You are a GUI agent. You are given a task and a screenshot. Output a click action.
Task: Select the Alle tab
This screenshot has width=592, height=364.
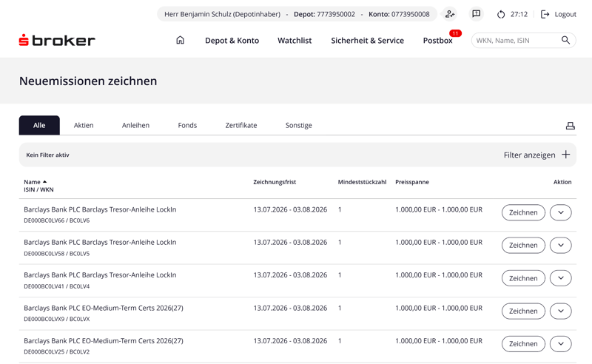tap(39, 125)
